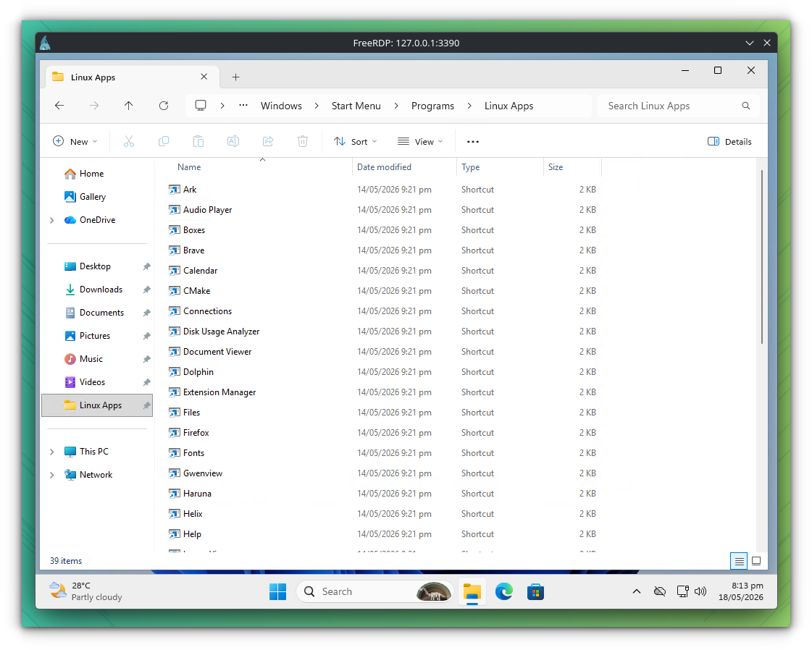Viewport: 812px width, 650px height.
Task: Click the file list vertical scrollbar
Action: (x=762, y=257)
